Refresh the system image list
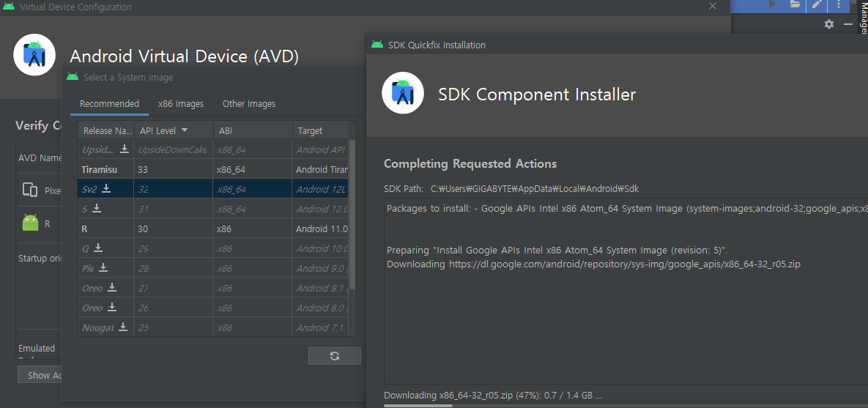 pos(334,356)
